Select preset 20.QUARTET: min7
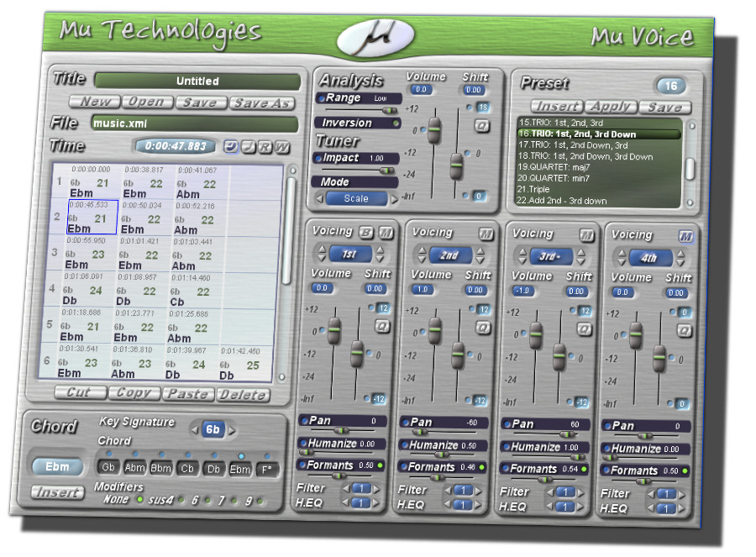Screen dimensions: 756x557 [x=599, y=178]
